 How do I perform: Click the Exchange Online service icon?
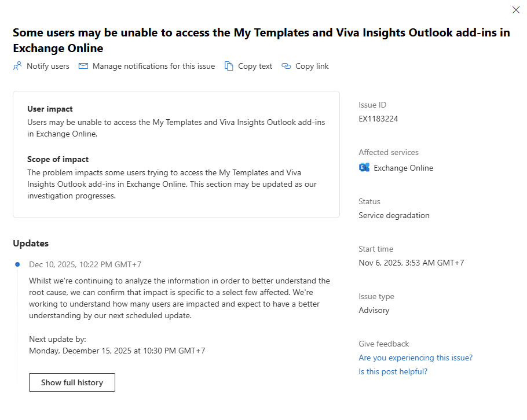coord(364,168)
